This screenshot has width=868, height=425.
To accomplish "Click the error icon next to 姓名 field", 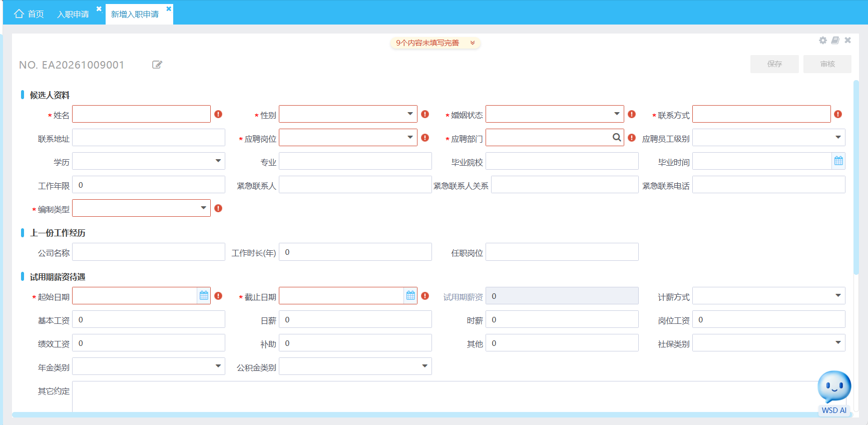I will tap(218, 114).
